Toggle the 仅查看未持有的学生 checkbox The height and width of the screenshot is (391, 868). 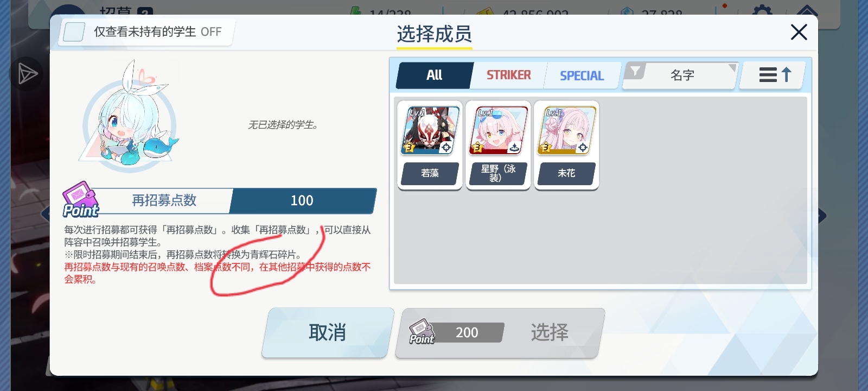(74, 32)
